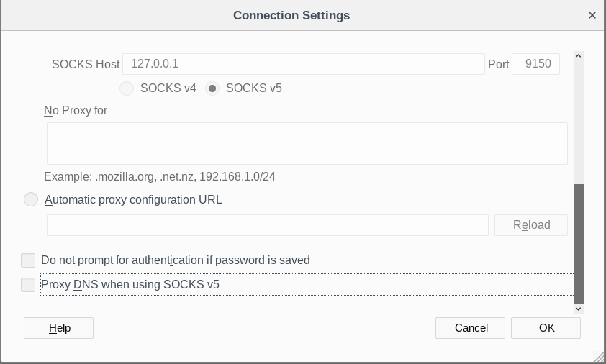
Task: Click the scrollbar track above the thumb
Action: pos(578,122)
